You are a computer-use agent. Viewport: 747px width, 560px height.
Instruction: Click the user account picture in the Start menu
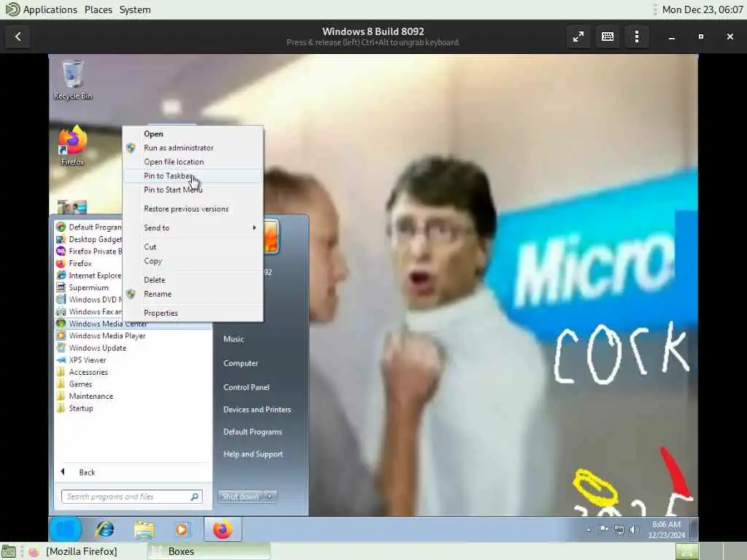(270, 236)
